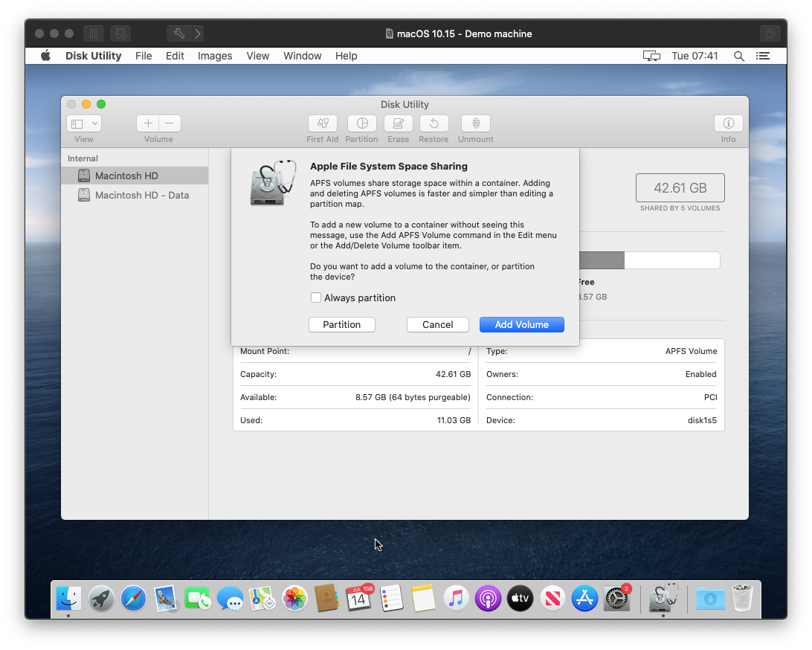The width and height of the screenshot is (812, 650).
Task: Open the Disk Utility application menu
Action: [x=93, y=56]
